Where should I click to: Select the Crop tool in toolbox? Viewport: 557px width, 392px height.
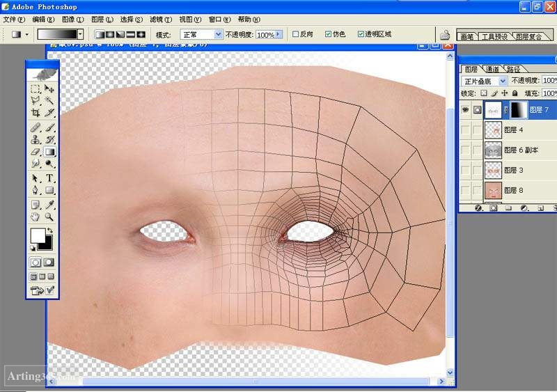[x=36, y=113]
